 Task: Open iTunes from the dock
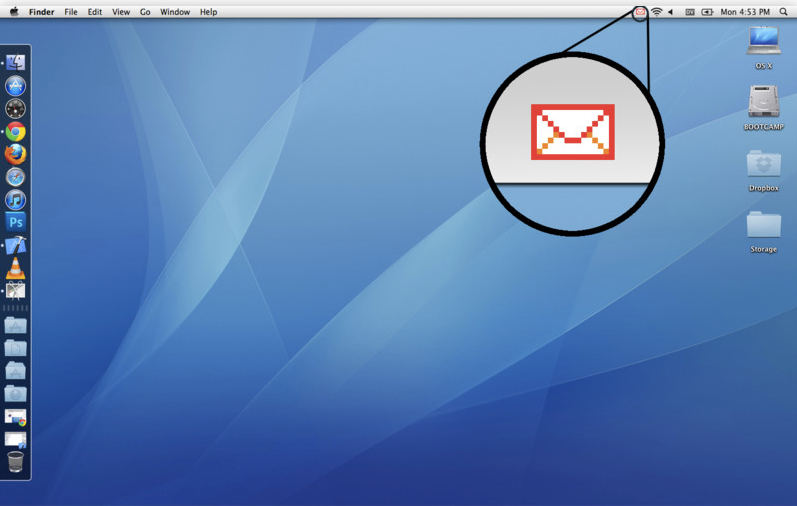coord(15,200)
